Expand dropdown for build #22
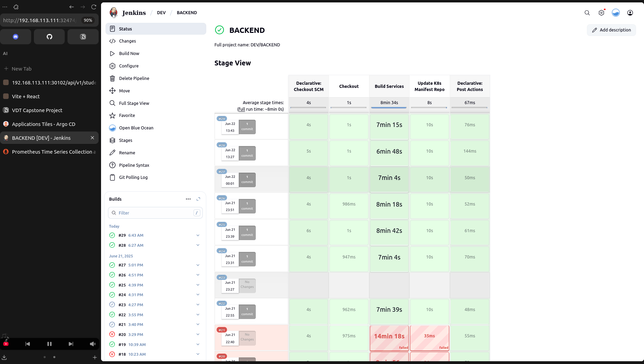This screenshot has height=364, width=644. point(198,315)
